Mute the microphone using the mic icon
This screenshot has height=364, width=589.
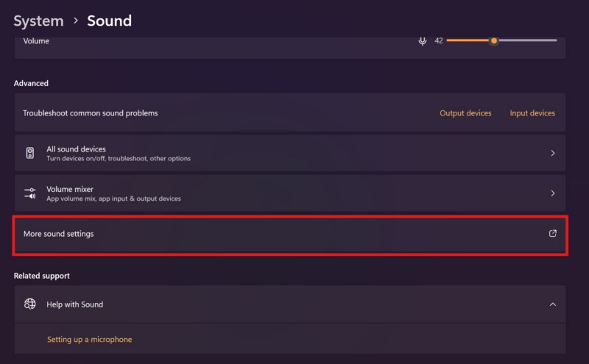tap(423, 41)
